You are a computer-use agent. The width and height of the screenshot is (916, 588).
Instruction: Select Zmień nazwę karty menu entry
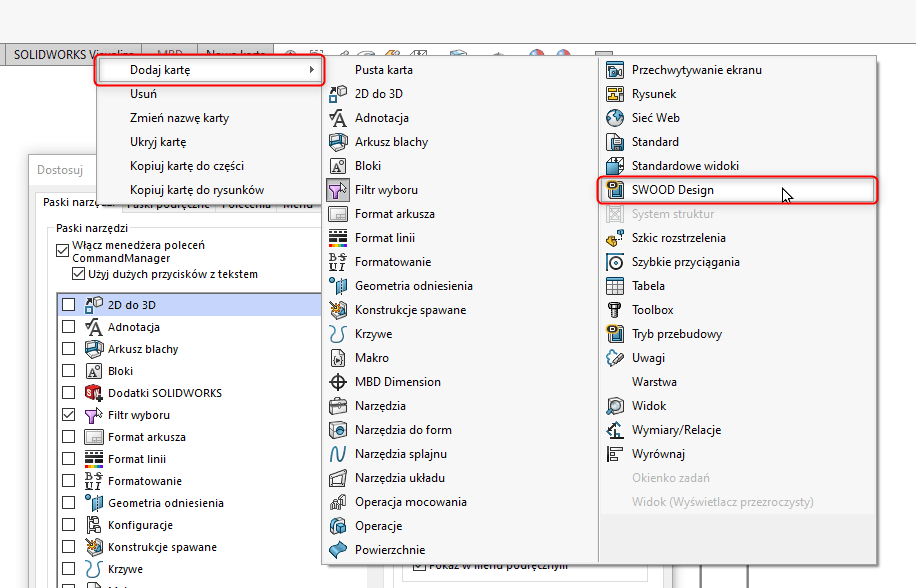pyautogui.click(x=210, y=118)
